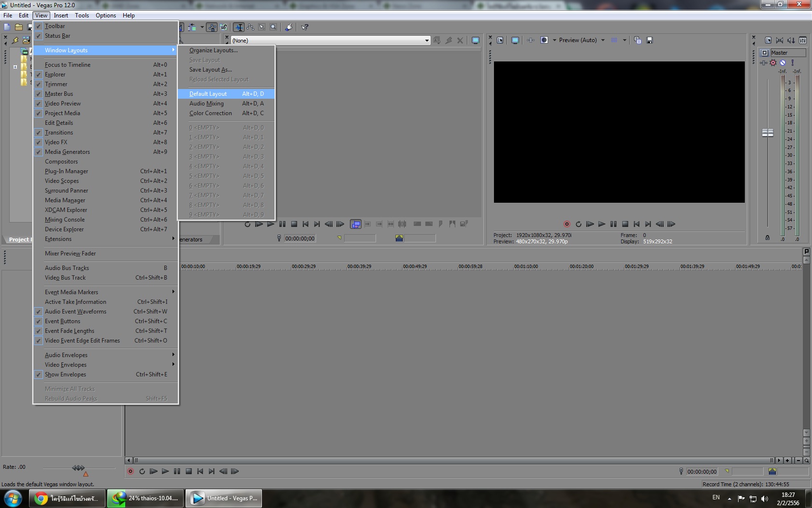This screenshot has width=812, height=508.
Task: Toggle Video Preview window visibility
Action: (105, 104)
